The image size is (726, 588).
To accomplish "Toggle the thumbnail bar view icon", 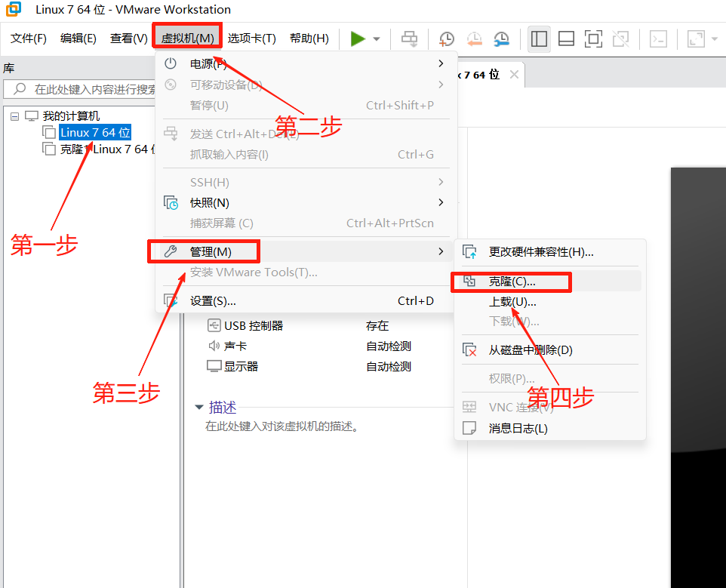I will [x=566, y=39].
